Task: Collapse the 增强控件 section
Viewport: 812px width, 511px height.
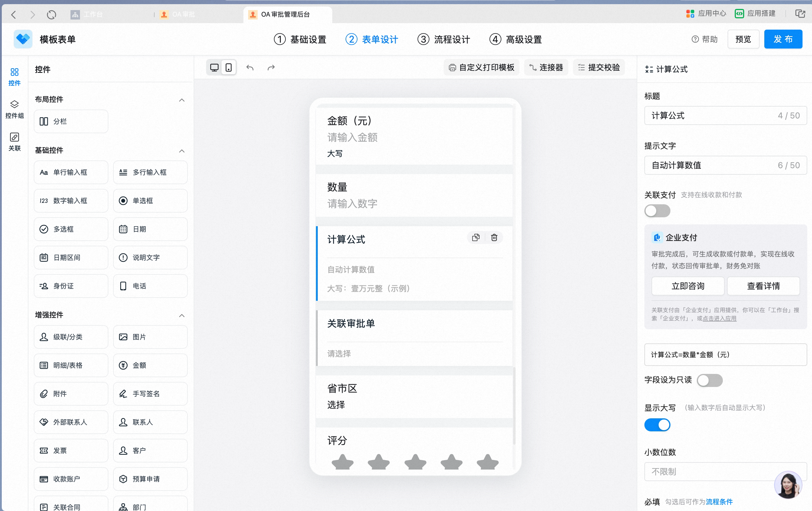Action: (x=182, y=316)
